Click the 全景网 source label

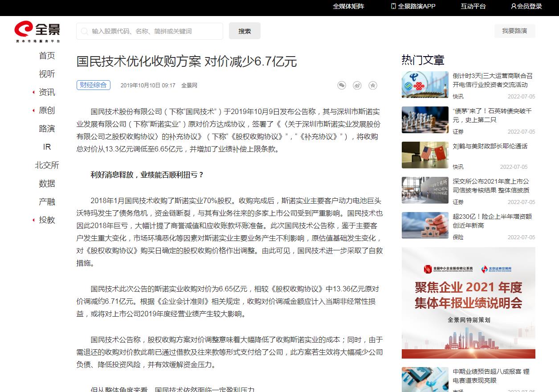tap(189, 86)
